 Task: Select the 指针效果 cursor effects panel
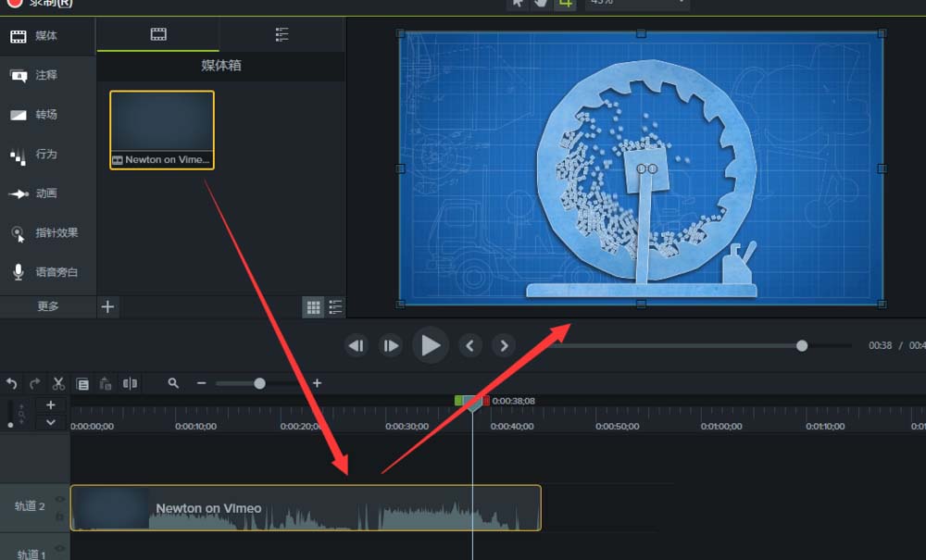(46, 233)
